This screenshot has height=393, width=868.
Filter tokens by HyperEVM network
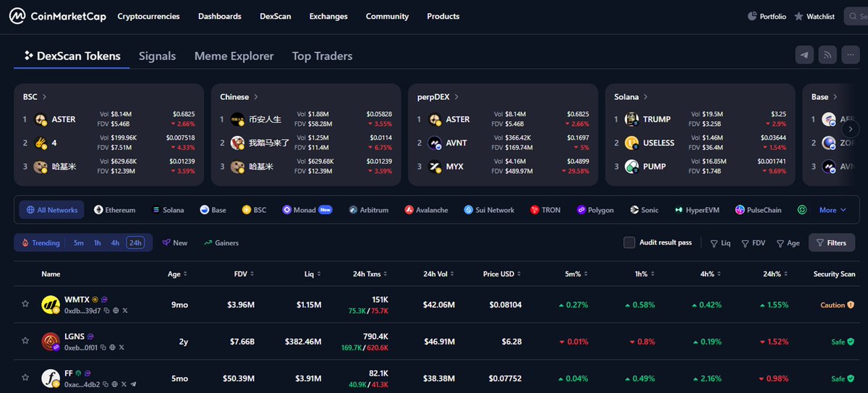click(697, 210)
